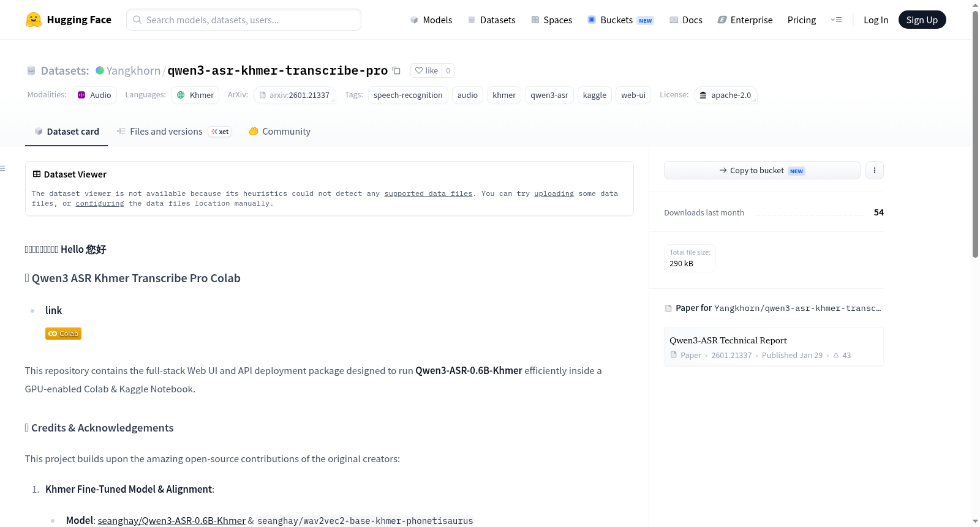Open the apache-2.0 license tag
980x527 pixels.
click(726, 95)
